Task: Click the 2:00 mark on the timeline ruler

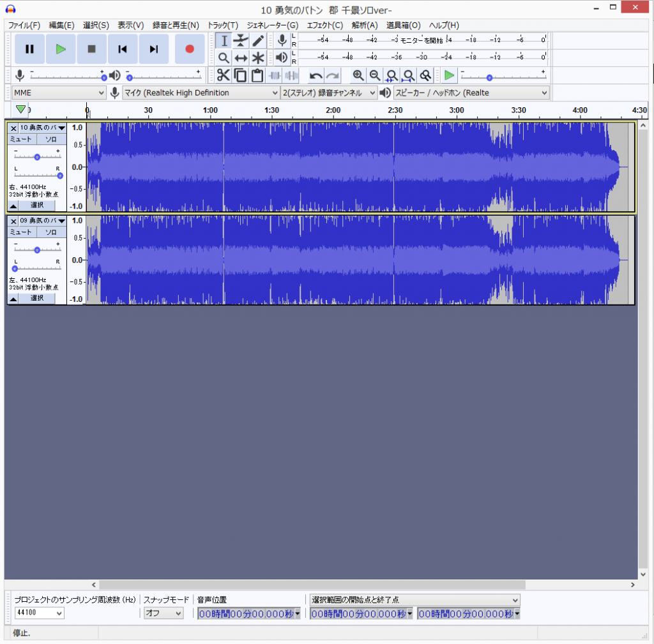Action: (x=333, y=110)
